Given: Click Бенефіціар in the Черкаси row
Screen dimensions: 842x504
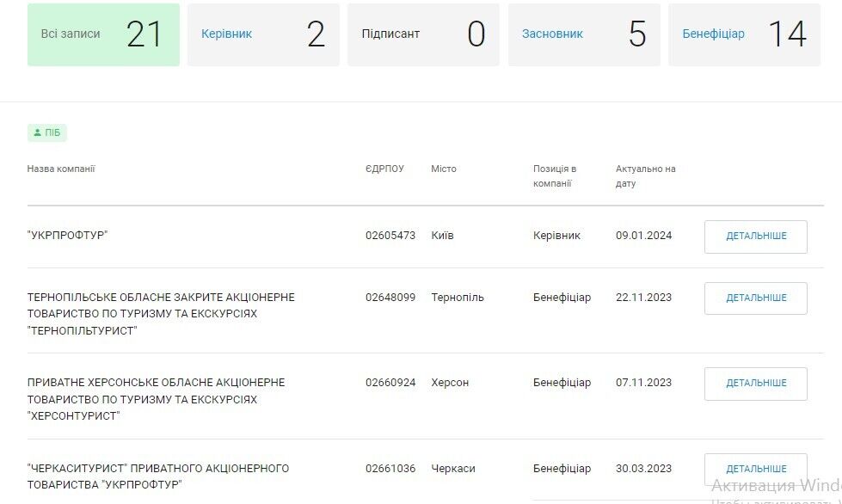Looking at the screenshot, I should coord(562,468).
